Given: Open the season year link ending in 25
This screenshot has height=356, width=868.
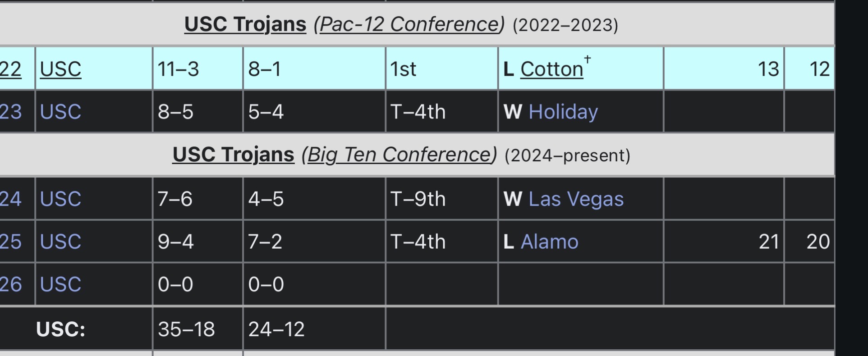Looking at the screenshot, I should [10, 242].
